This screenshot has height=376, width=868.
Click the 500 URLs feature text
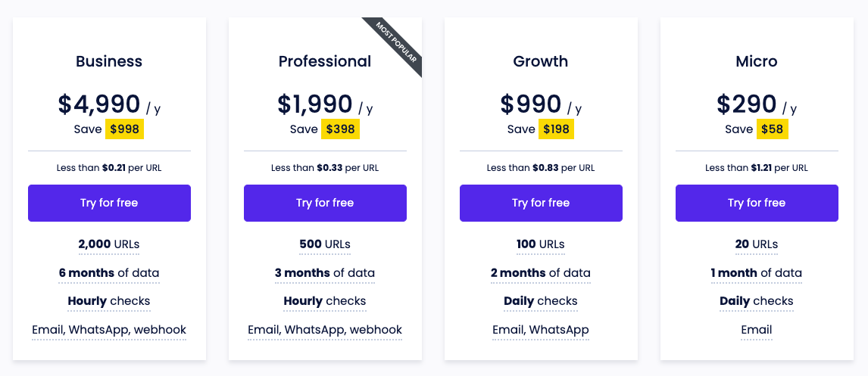325,244
